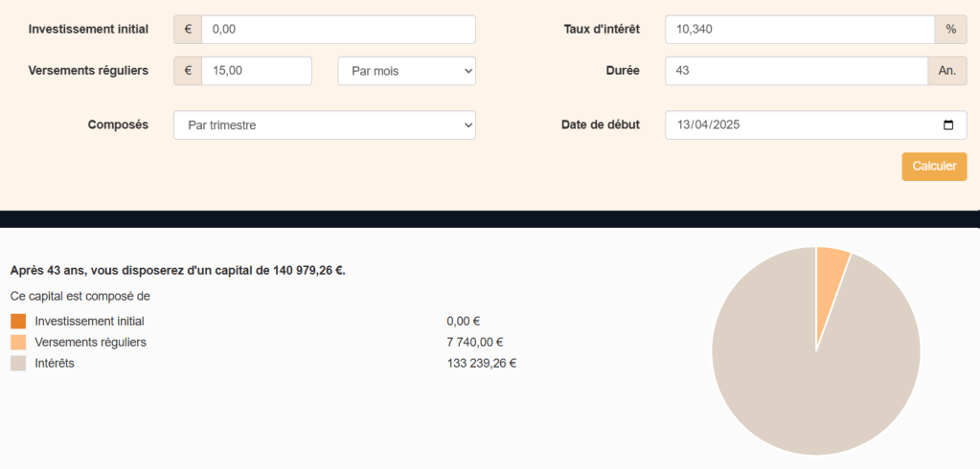
Task: Expand the Composés Par trimestre dropdown
Action: pos(324,125)
